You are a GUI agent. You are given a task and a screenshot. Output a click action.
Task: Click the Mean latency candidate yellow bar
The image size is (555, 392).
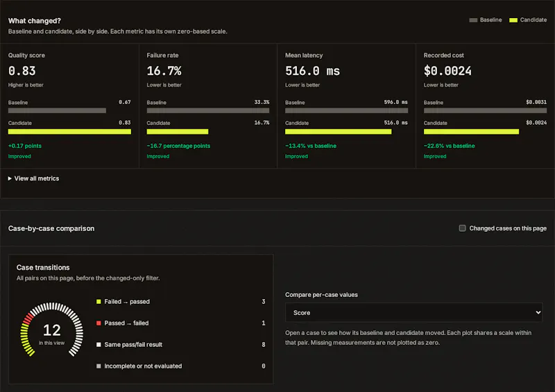click(339, 132)
